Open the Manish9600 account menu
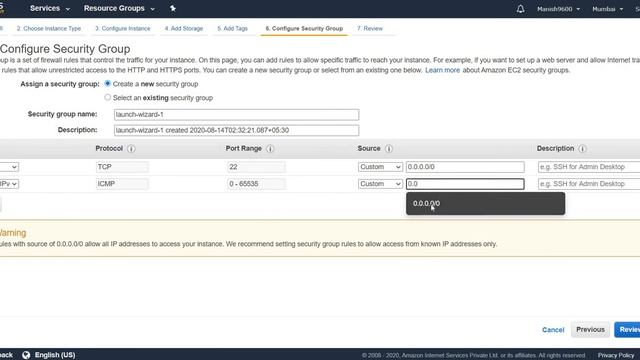Viewport: 640px width, 360px height. (x=558, y=9)
